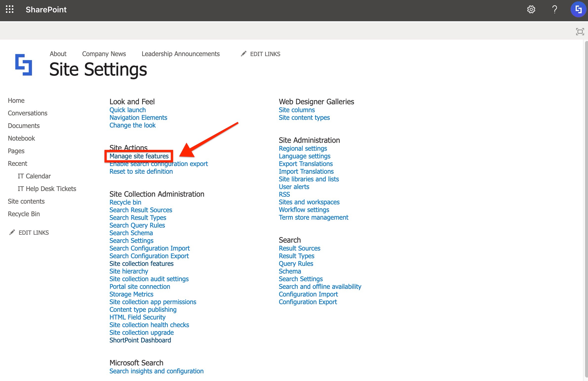Screen dimensions: 588x381
Task: Select IT Help Desk Tickets item
Action: [x=47, y=189]
